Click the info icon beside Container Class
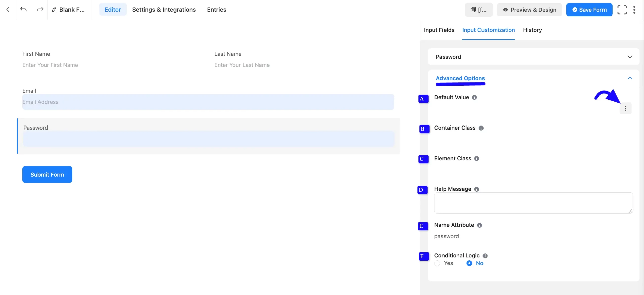The image size is (644, 295). pos(481,128)
